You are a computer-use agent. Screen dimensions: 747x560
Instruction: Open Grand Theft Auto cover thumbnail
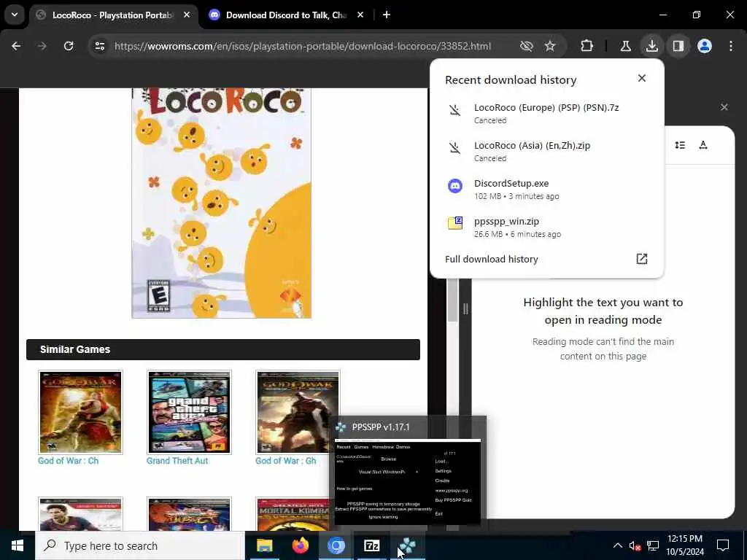(x=189, y=412)
